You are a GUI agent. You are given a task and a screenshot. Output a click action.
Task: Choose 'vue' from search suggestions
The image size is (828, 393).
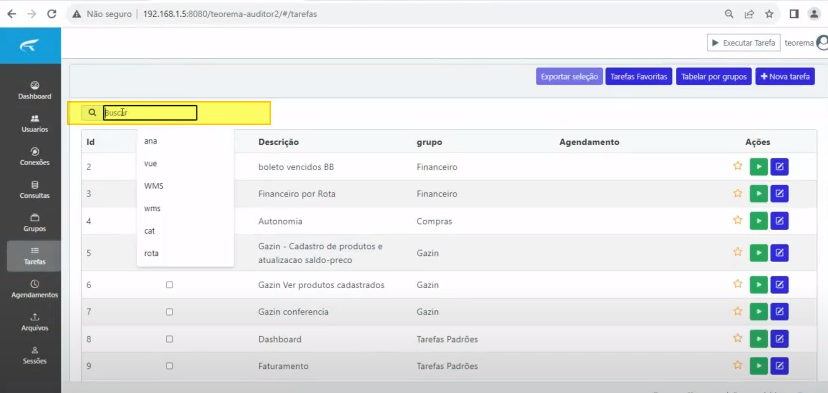pyautogui.click(x=185, y=164)
